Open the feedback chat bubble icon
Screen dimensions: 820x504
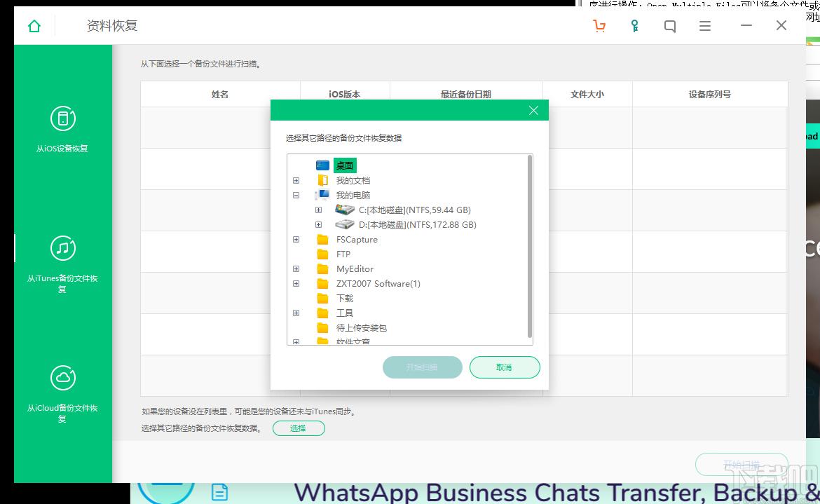pyautogui.click(x=669, y=26)
